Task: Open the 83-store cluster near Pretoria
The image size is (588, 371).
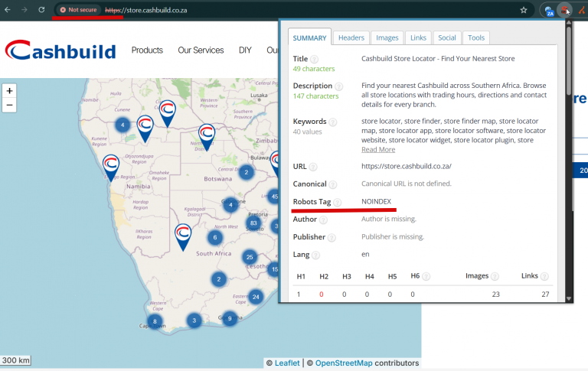Action: (x=253, y=223)
